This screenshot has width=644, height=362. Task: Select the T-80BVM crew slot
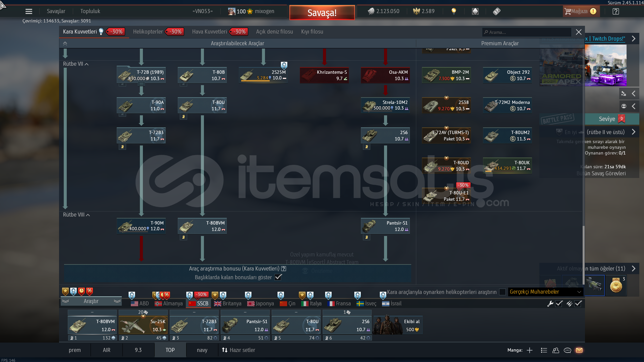(x=92, y=325)
